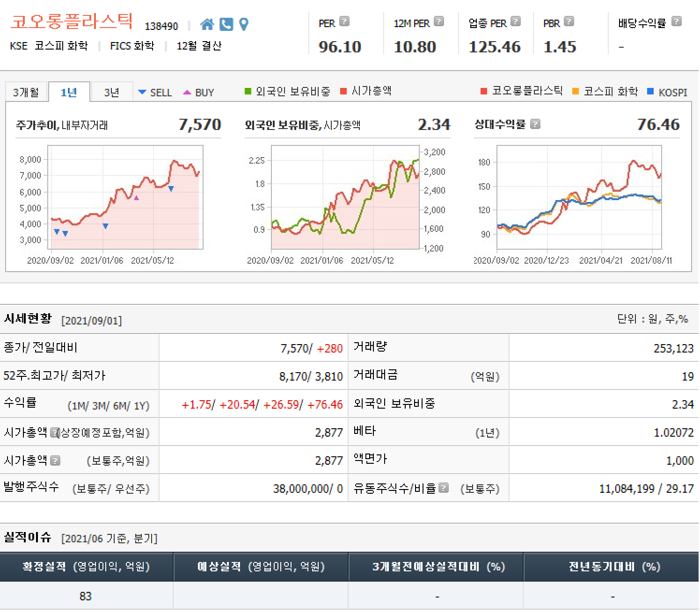Click the blue KOSPI legend swatch
Screen dimensions: 700x612
point(650,91)
